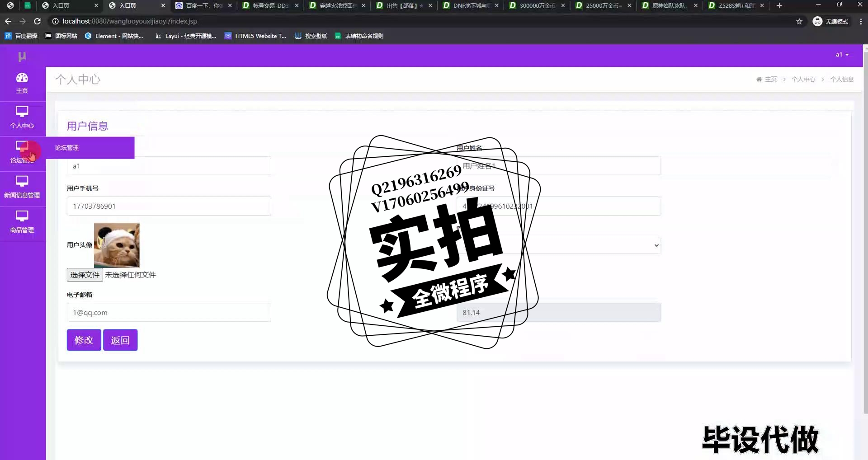The image size is (868, 460).
Task: Switch to the DNF地下城 tab
Action: coord(470,5)
